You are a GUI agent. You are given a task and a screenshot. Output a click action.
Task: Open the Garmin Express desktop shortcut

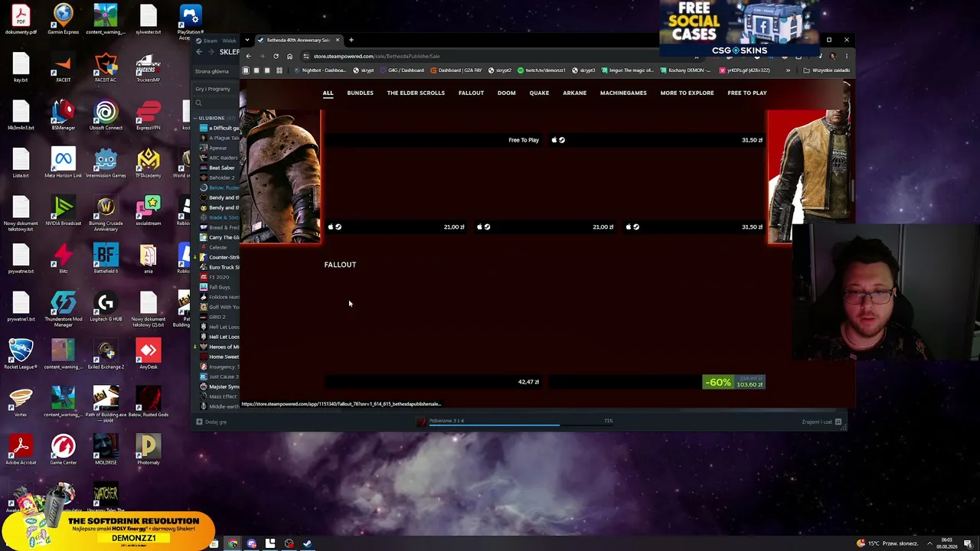[63, 19]
